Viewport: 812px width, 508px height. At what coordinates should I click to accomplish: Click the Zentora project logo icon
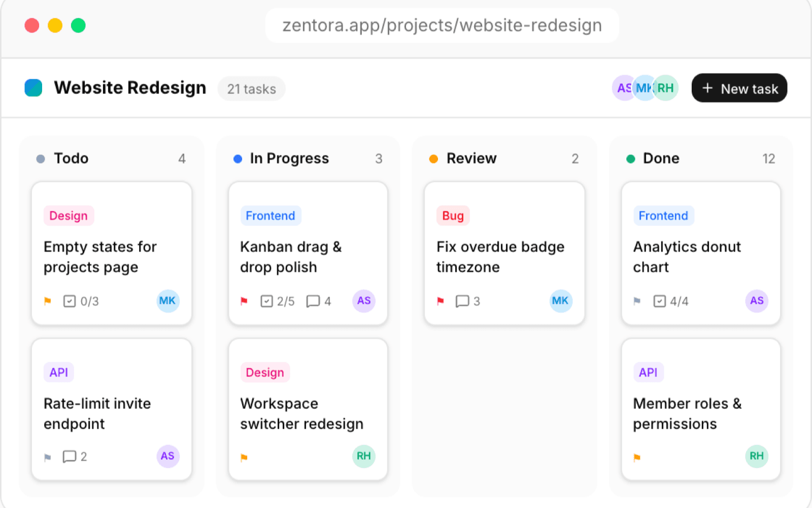[x=33, y=88]
